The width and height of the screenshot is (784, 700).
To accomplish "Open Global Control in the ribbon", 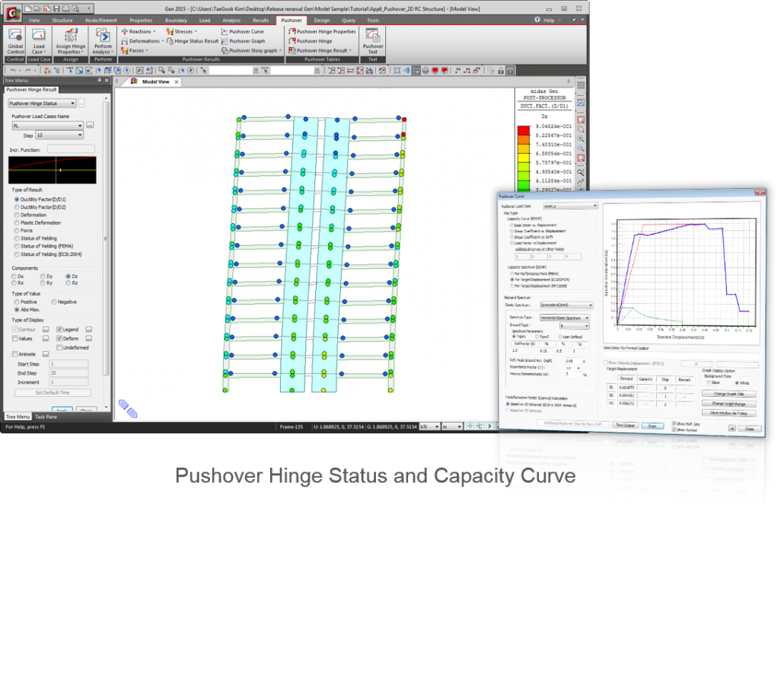I will pos(15,41).
